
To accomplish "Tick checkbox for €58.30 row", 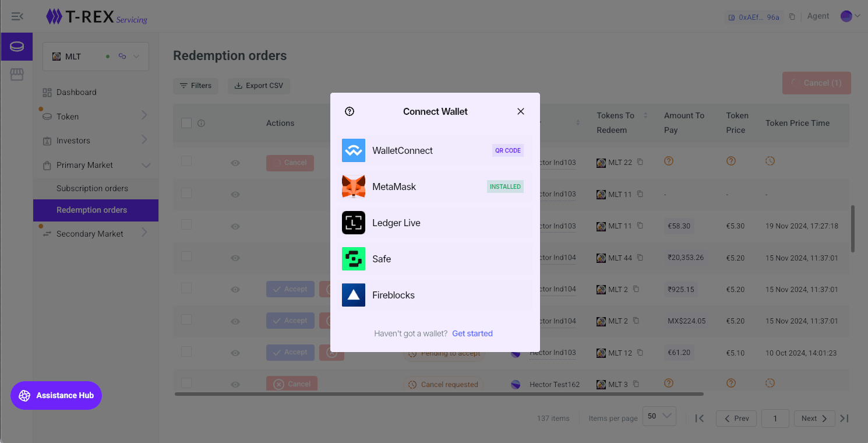I will 186,224.
